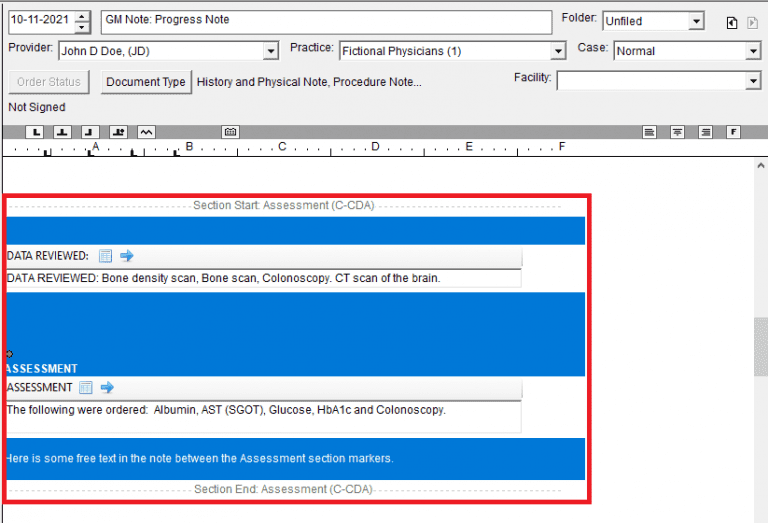Open the Provider dropdown for John D Doe
768x523 pixels.
coord(270,51)
